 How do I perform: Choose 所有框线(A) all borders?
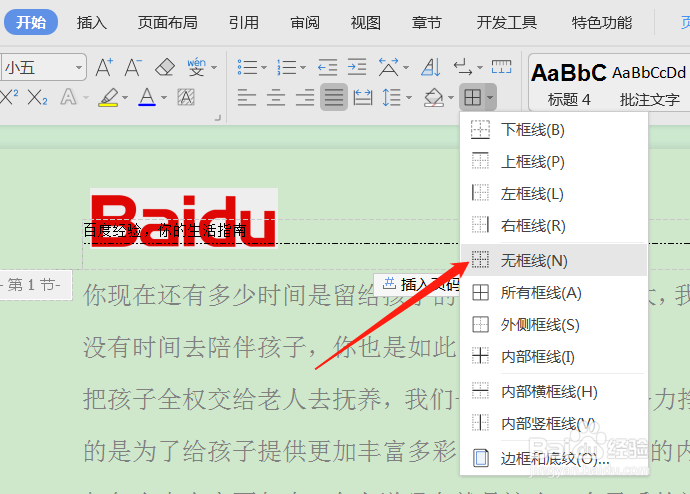(x=554, y=293)
